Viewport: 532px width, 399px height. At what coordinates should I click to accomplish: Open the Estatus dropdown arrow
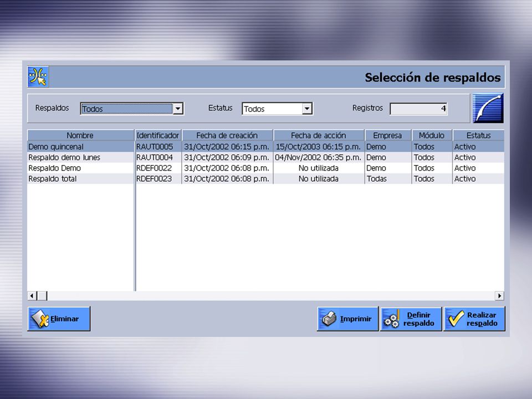307,109
